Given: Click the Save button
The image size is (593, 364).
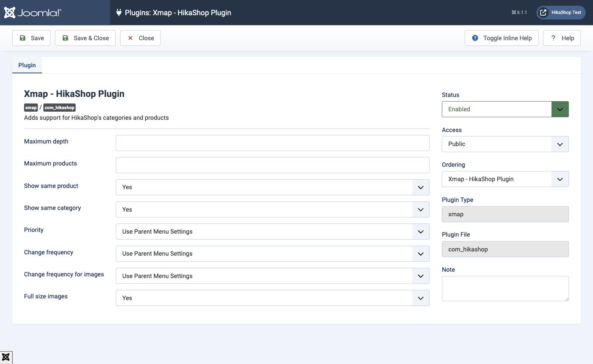Looking at the screenshot, I should click(x=31, y=38).
